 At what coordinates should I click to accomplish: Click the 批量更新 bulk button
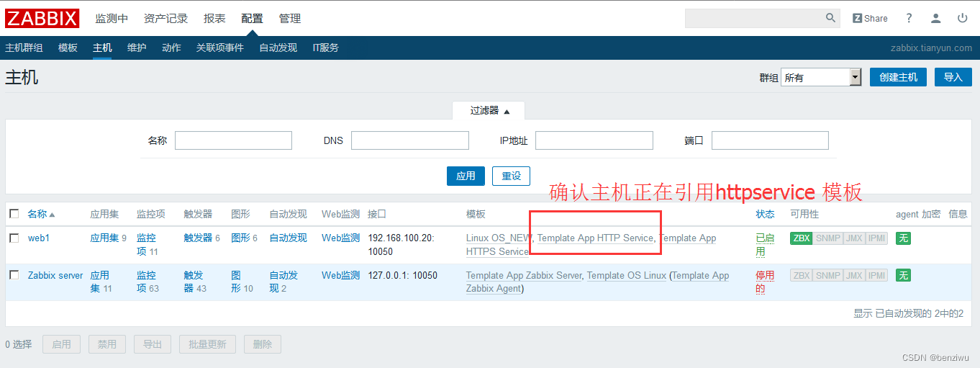[x=207, y=344]
